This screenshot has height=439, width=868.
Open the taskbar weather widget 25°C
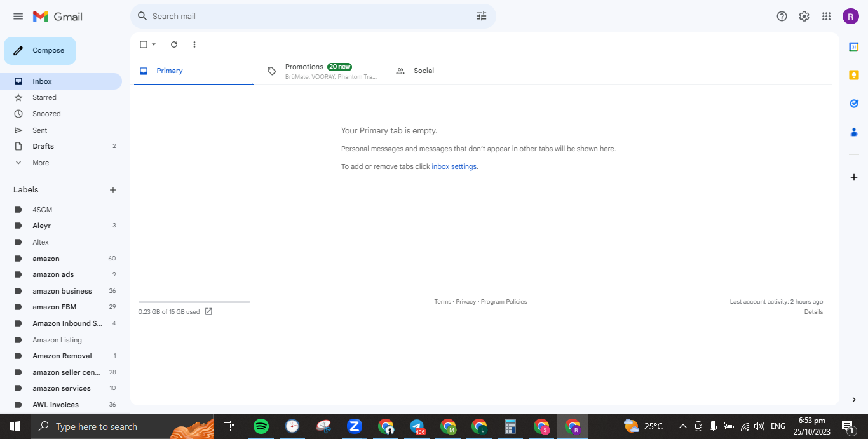(x=643, y=426)
